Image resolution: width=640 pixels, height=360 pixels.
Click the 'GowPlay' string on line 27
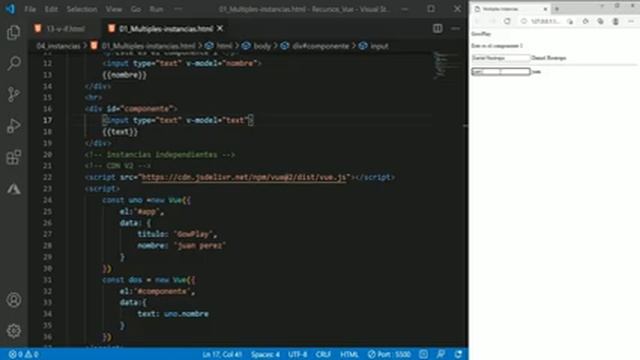pos(193,234)
